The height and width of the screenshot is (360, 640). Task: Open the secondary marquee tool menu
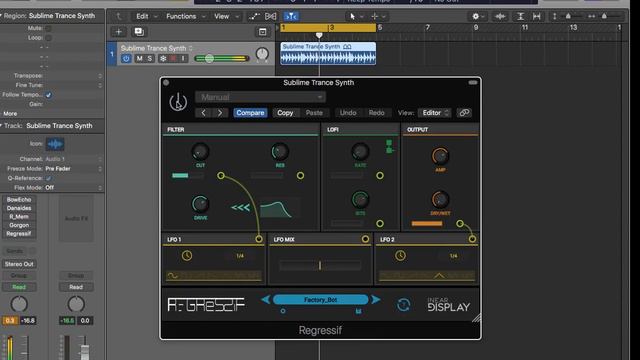click(378, 16)
